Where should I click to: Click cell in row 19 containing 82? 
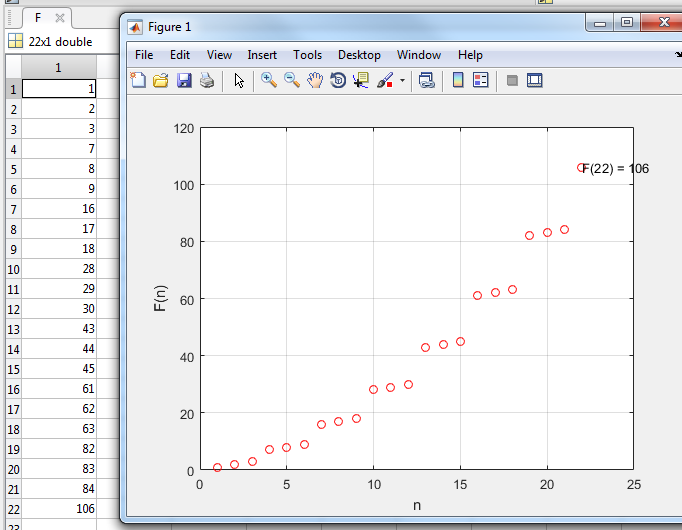tap(59, 449)
